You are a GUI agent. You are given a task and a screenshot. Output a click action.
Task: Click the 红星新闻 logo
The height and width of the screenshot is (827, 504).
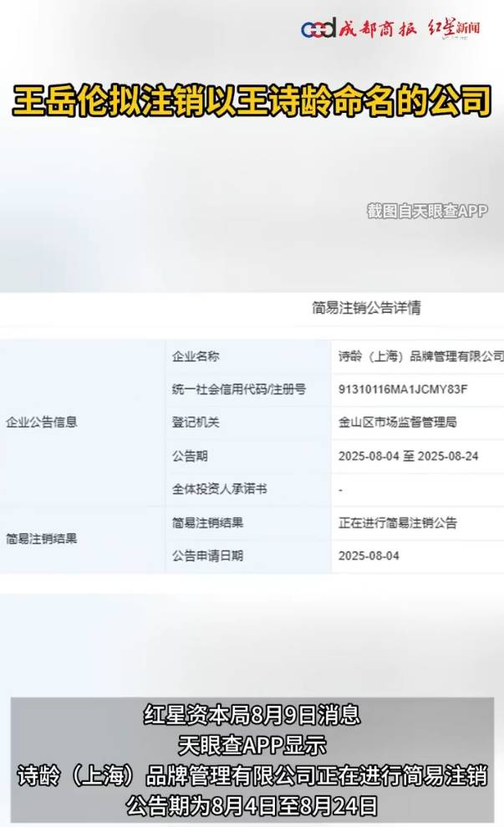[455, 28]
